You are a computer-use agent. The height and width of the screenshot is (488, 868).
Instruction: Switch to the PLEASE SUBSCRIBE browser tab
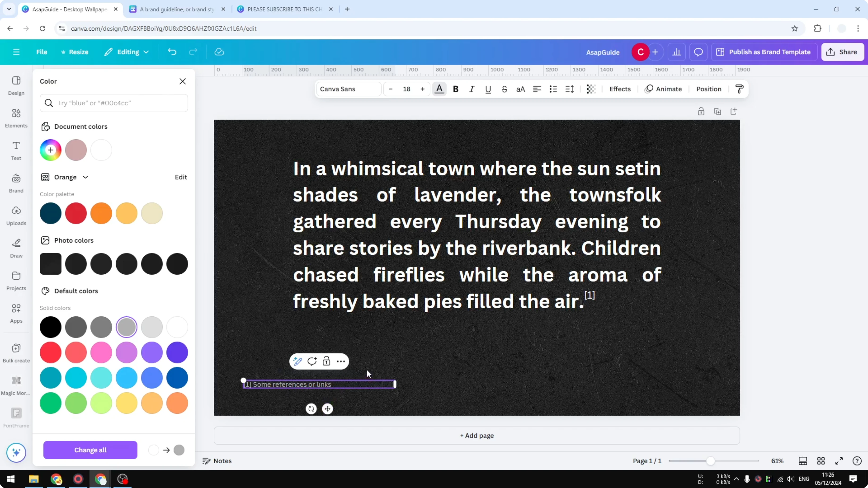pos(283,9)
